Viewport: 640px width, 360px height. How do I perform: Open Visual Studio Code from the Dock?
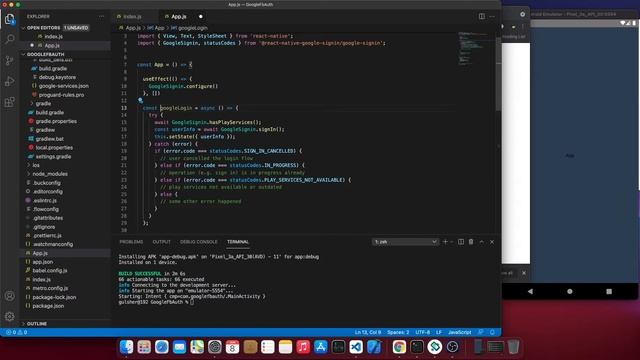pos(356,347)
